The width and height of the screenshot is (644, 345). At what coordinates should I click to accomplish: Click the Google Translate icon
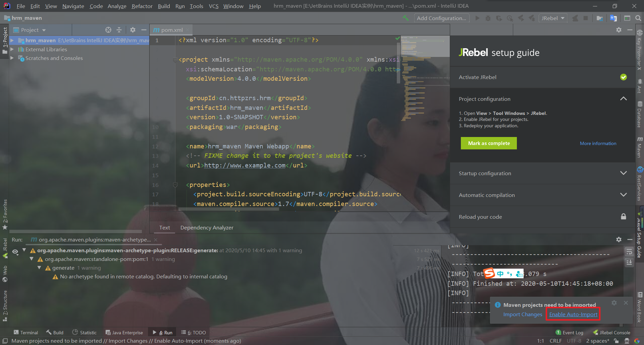(613, 18)
